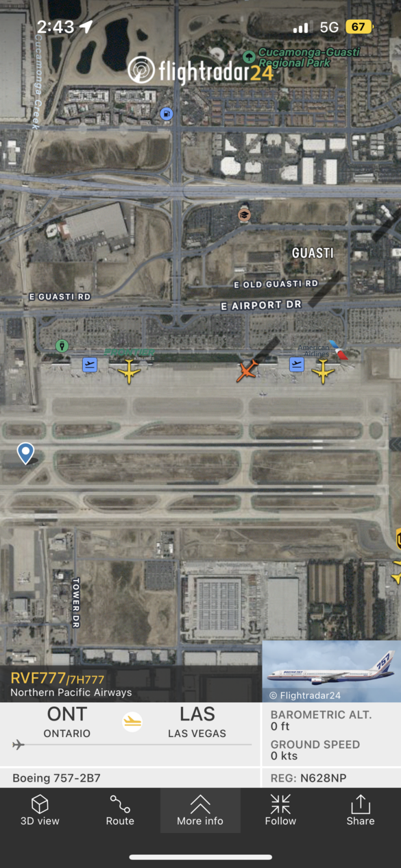Screen dimensions: 401x868
Task: Show the flight Route
Action: 120,810
